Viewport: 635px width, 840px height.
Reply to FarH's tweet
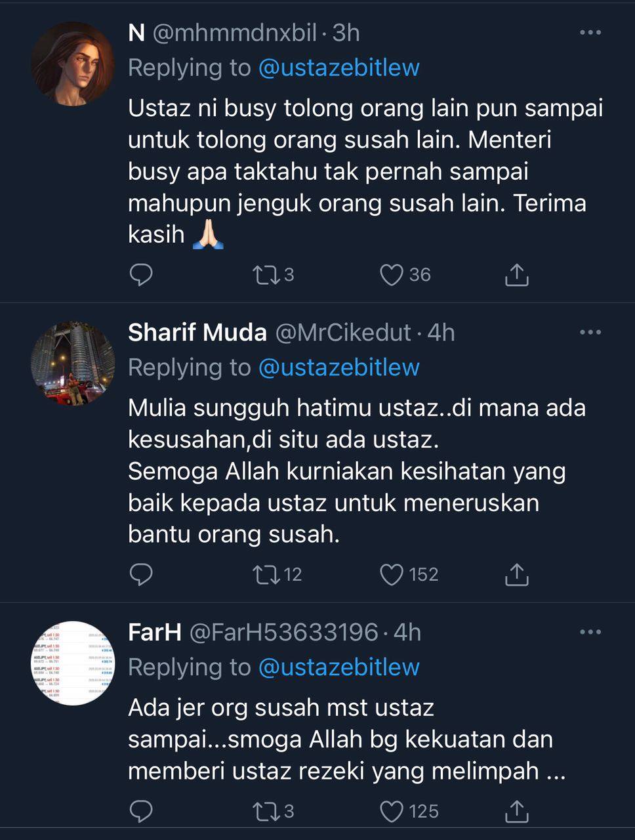[x=141, y=812]
